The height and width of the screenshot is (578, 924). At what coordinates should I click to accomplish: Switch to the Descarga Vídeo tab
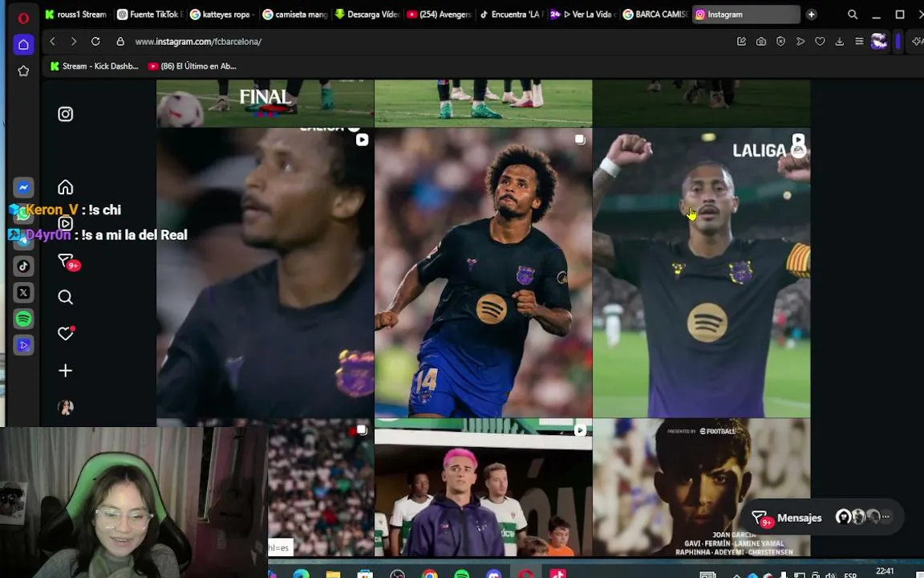point(367,14)
